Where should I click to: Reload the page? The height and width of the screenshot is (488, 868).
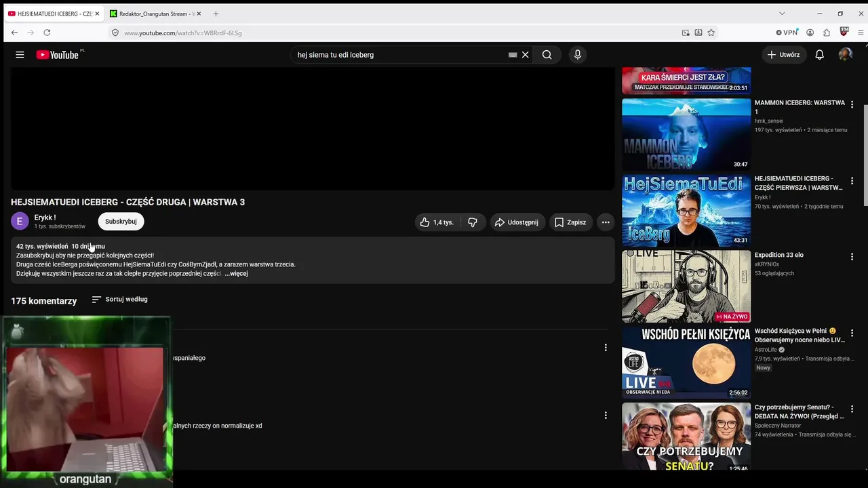coord(47,33)
